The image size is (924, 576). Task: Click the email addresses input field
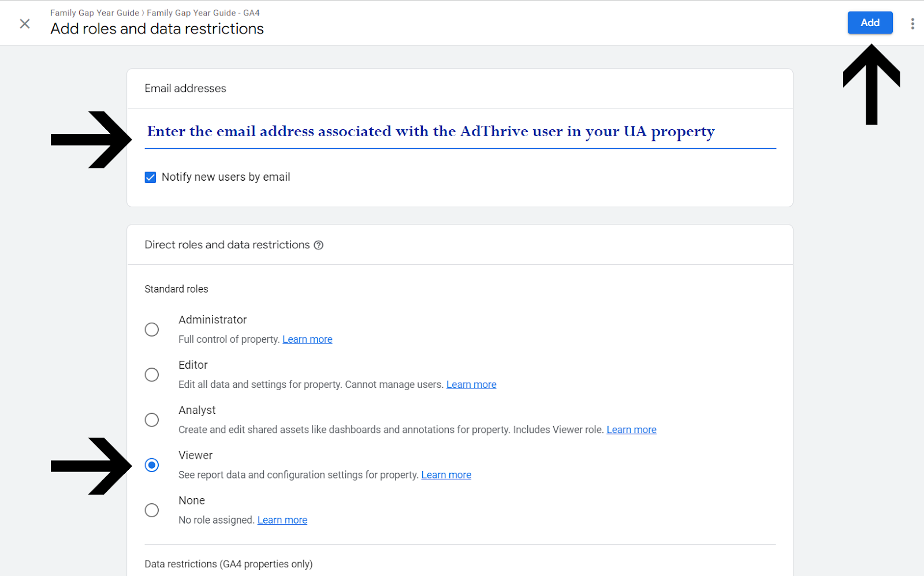coord(460,132)
